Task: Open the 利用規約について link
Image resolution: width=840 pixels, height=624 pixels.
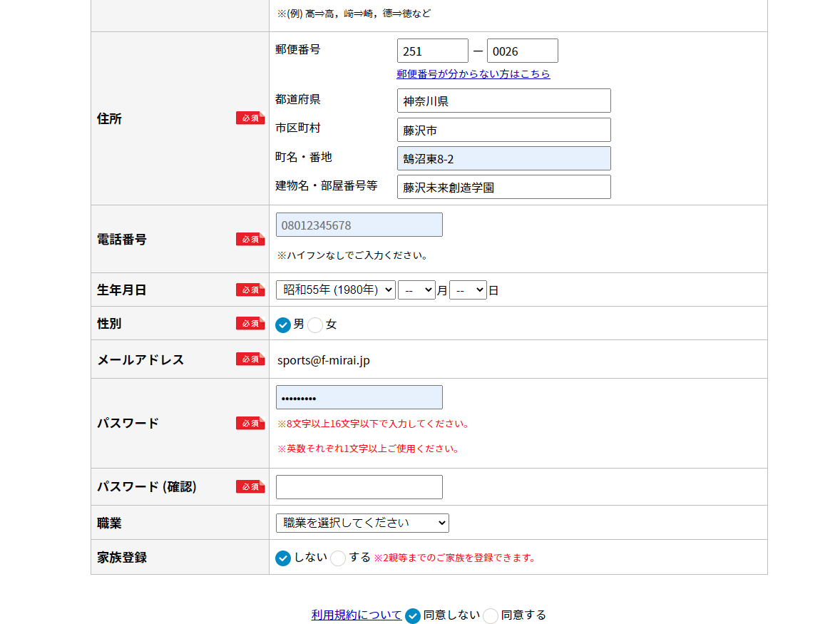Action: [x=357, y=615]
